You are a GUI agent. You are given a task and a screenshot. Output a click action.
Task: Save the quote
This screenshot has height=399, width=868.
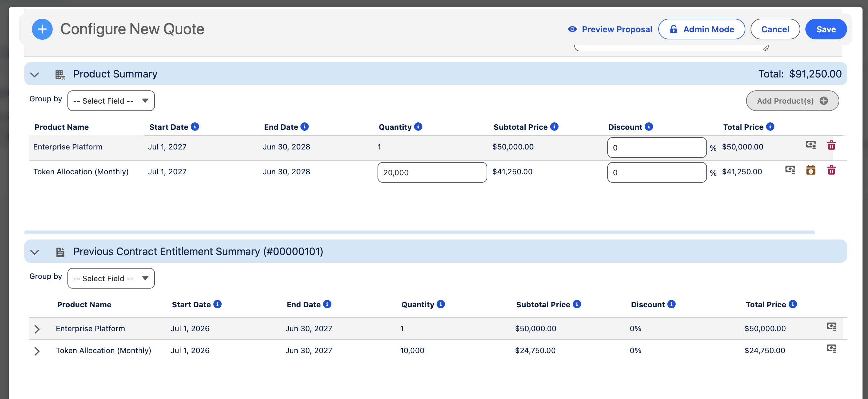[x=826, y=29]
